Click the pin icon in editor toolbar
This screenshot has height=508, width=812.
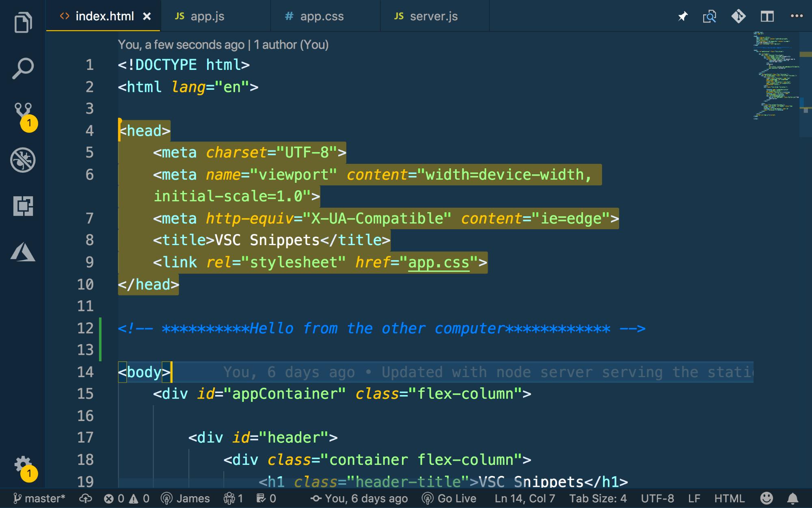682,17
